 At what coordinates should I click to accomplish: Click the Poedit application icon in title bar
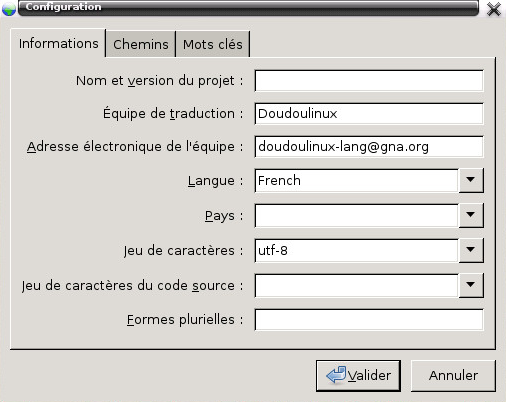click(x=9, y=8)
